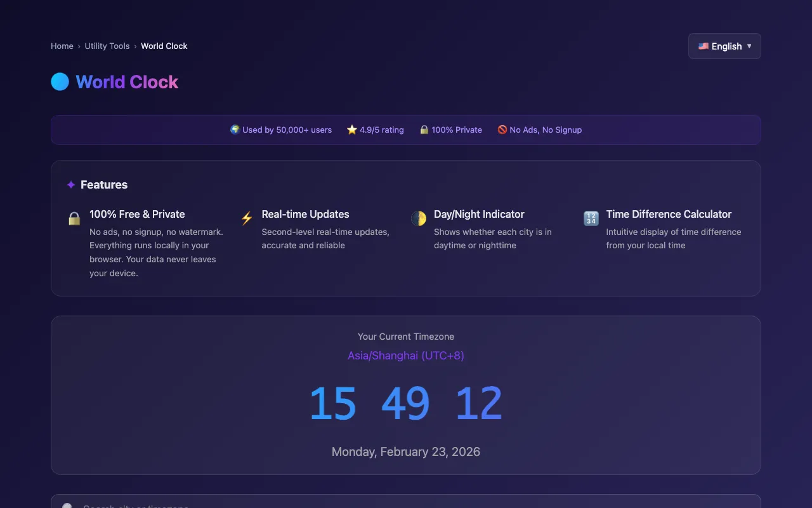
Task: Click the sparkle icon next to Features
Action: tap(71, 185)
